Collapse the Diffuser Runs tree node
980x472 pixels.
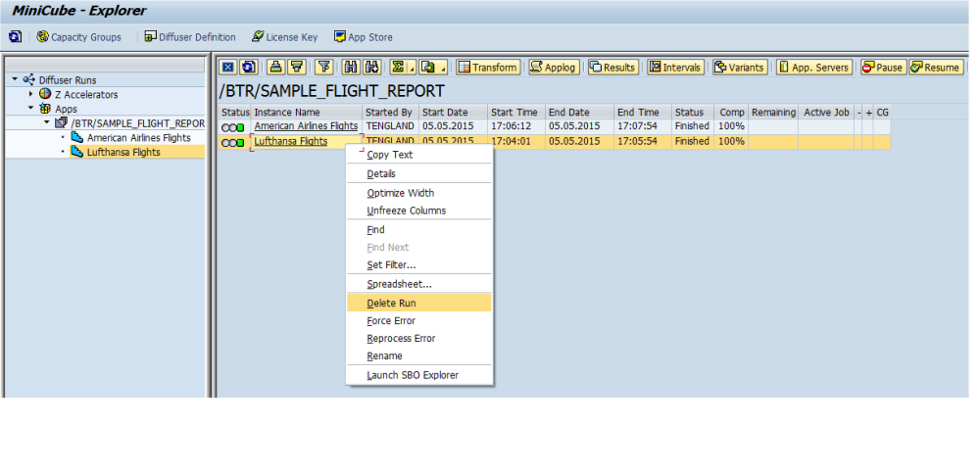tap(15, 79)
